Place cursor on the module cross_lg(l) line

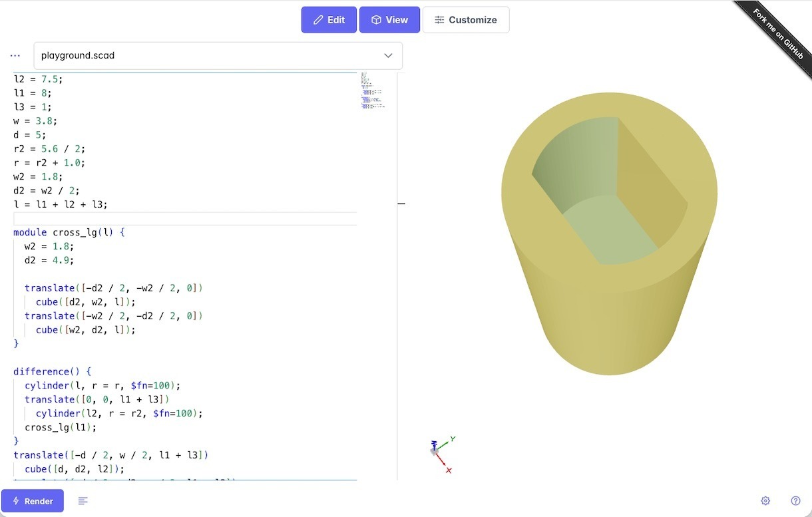tap(69, 232)
